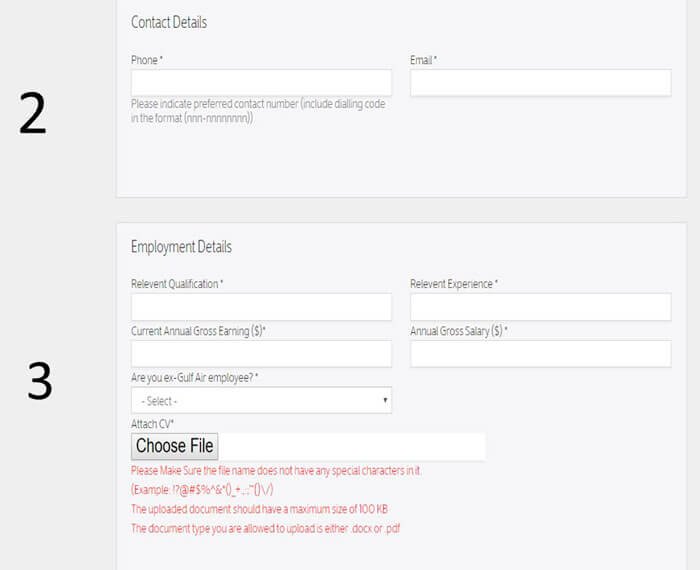Viewport: 700px width, 570px height.
Task: Click the "Are you ex-Gulf Air employee?" label
Action: (x=194, y=377)
